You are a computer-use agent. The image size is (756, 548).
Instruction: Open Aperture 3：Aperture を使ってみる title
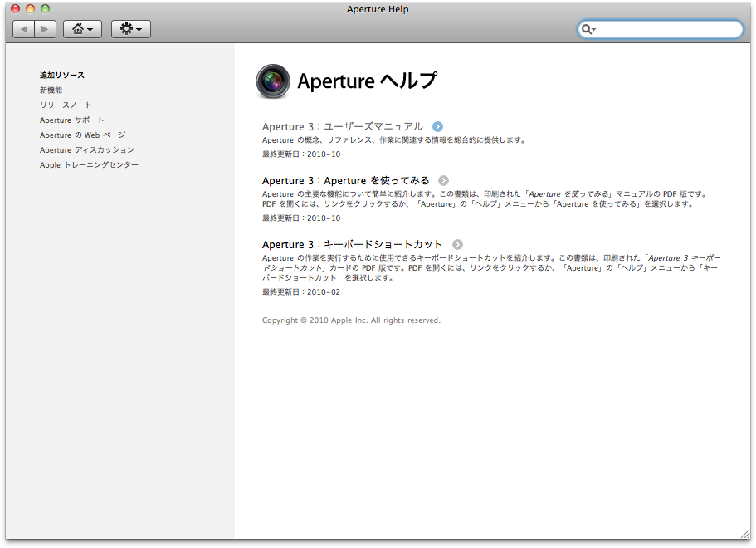point(346,181)
